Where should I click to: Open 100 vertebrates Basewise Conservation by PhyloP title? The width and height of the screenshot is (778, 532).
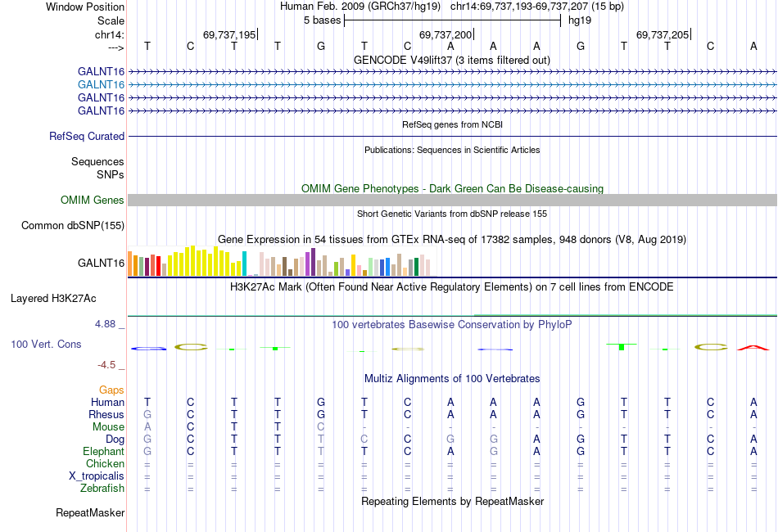452,325
